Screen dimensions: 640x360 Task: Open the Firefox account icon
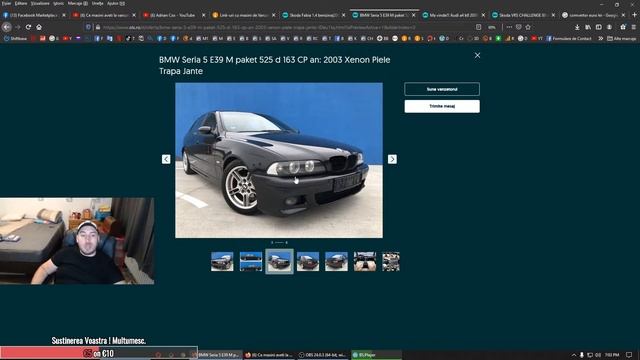pyautogui.click(x=609, y=27)
